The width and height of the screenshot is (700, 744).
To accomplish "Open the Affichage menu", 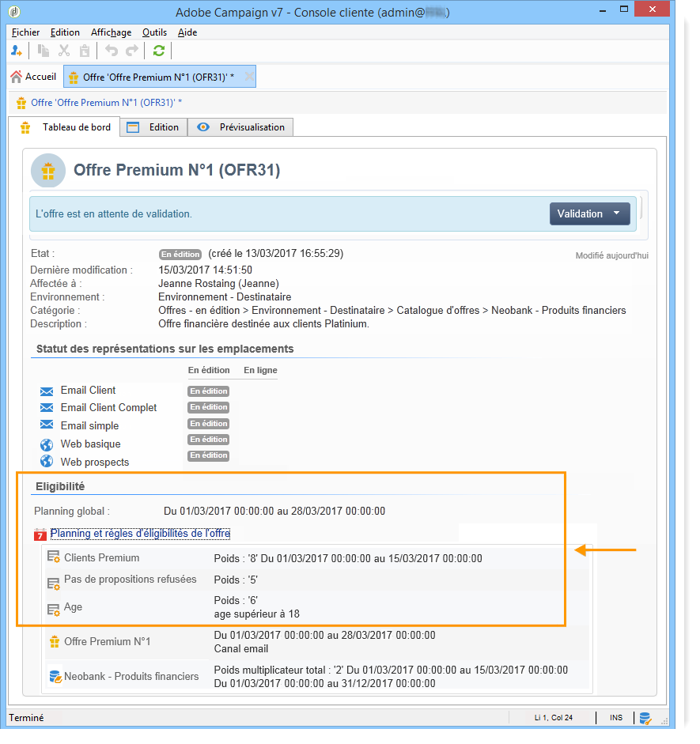I will [111, 32].
